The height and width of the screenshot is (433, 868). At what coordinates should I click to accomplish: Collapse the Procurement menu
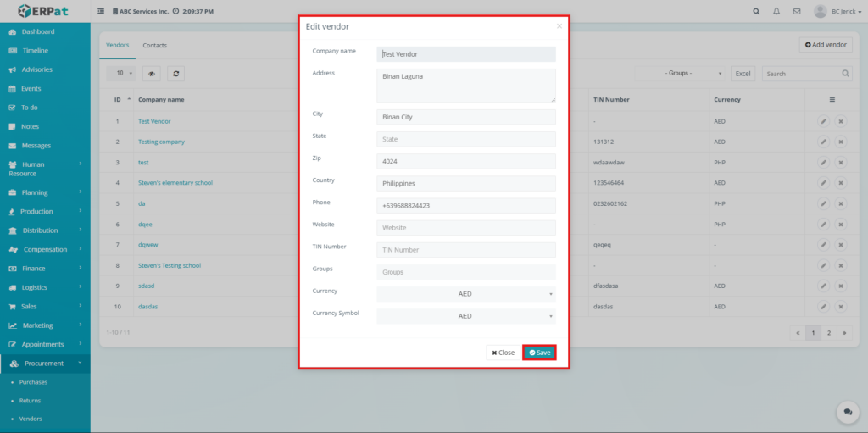click(x=45, y=364)
